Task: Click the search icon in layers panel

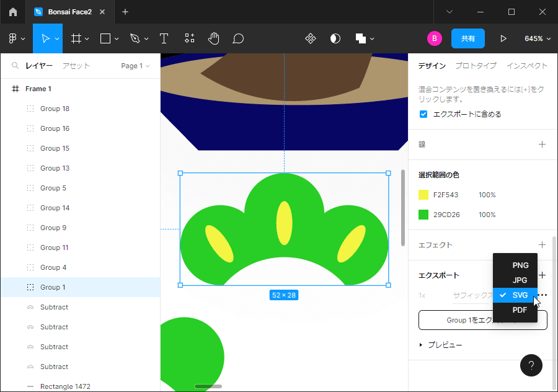Action: pyautogui.click(x=15, y=66)
